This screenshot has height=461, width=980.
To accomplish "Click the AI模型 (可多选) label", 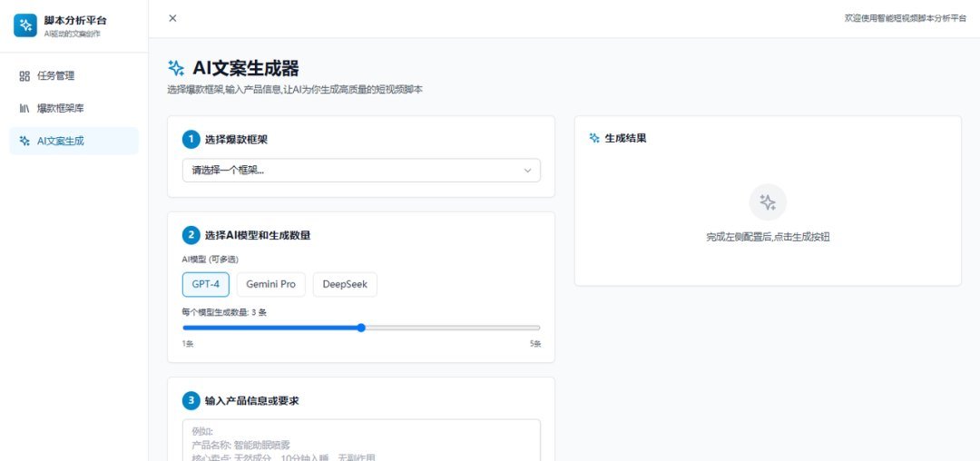I will click(x=210, y=260).
